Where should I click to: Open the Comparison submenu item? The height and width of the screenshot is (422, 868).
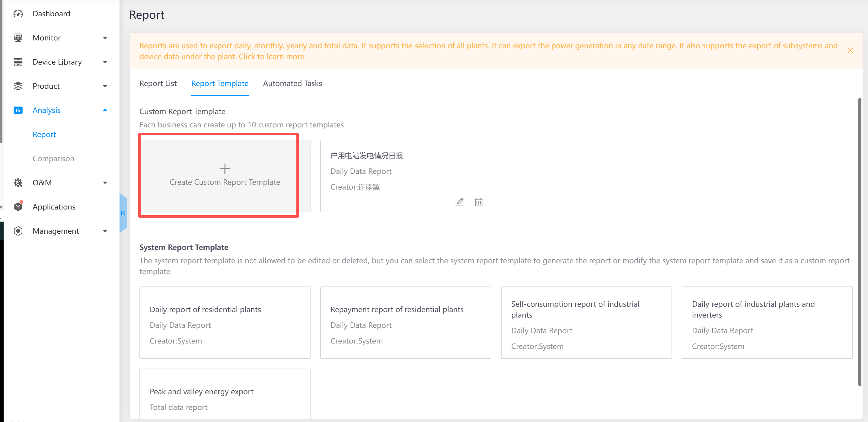click(53, 158)
